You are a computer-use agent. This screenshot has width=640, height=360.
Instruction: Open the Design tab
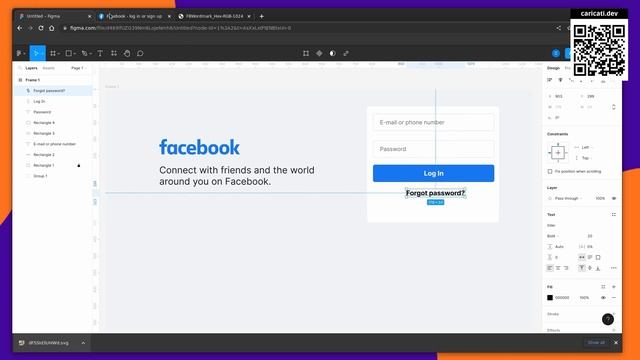(x=553, y=68)
